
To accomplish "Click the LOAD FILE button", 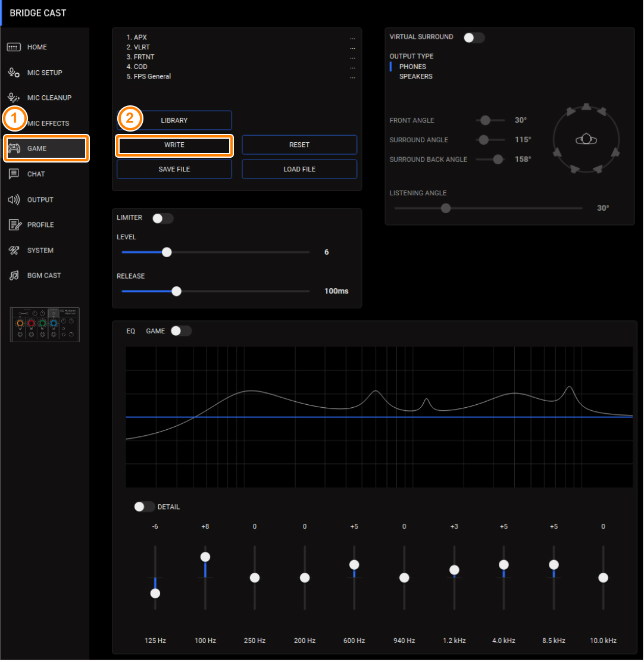I will (x=299, y=169).
